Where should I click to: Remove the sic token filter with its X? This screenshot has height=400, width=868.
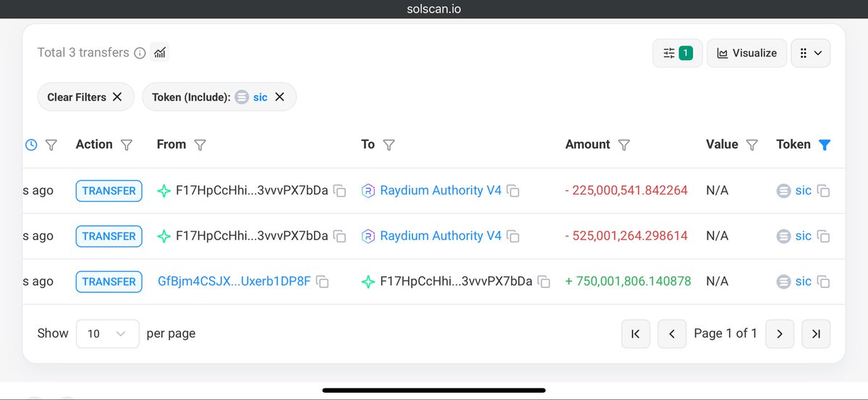click(x=280, y=97)
